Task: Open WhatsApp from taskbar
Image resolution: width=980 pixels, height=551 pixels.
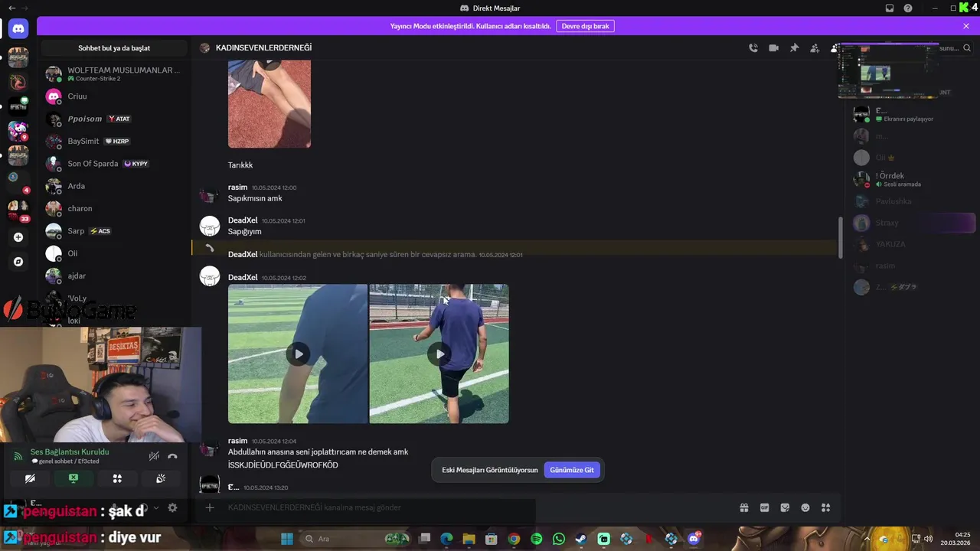Action: pos(559,539)
